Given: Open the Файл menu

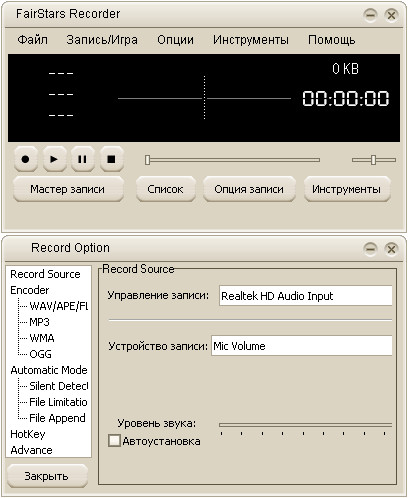Looking at the screenshot, I should tap(32, 40).
